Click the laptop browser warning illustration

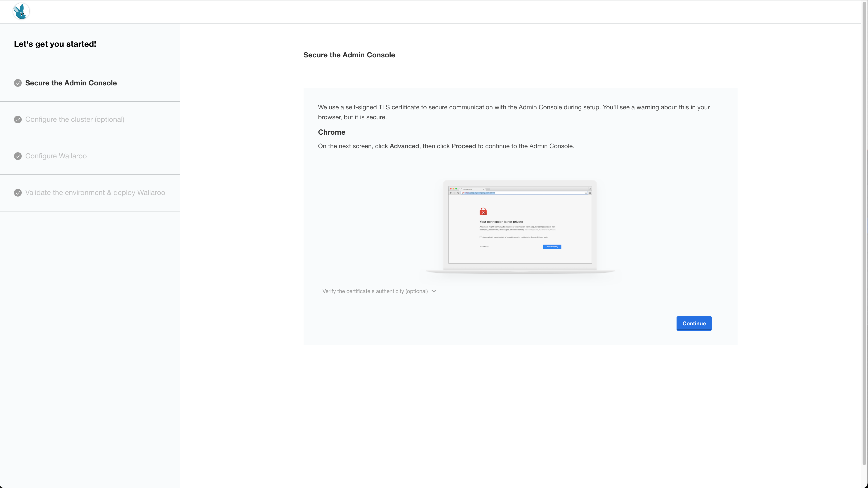coord(520,226)
